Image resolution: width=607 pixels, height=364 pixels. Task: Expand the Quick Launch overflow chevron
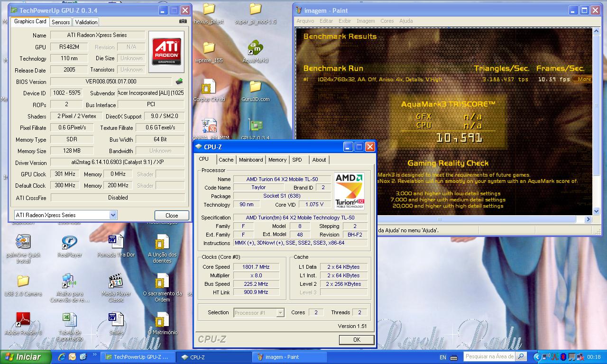95,354
